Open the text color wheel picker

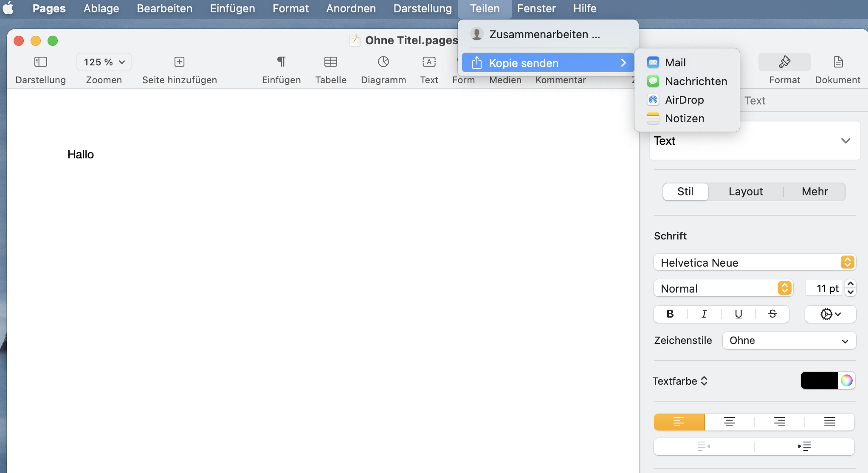tap(846, 380)
